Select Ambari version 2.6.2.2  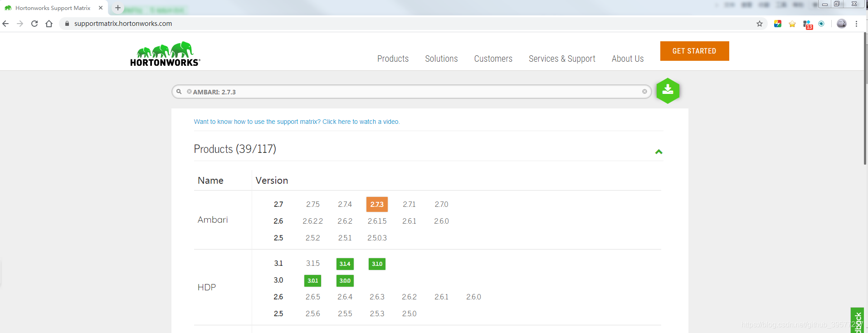tap(312, 221)
